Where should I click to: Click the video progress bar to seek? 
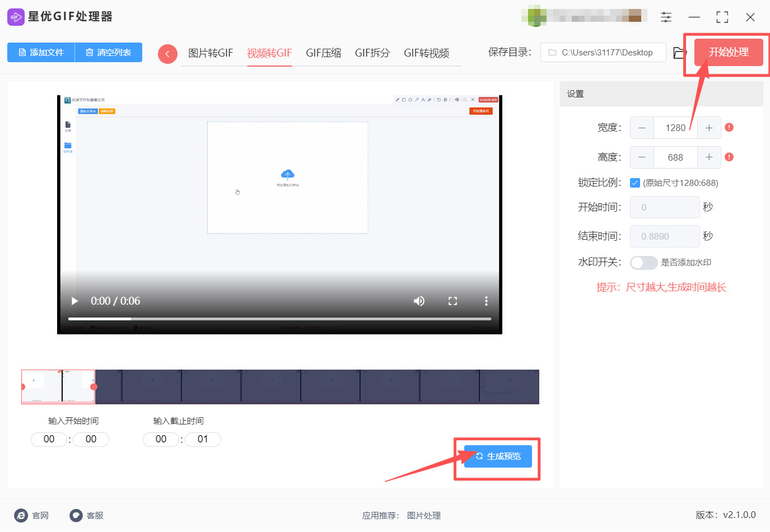coord(280,319)
